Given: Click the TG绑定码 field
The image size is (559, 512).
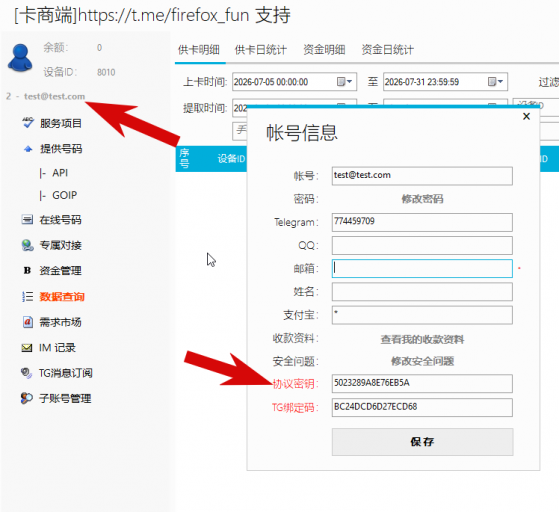Looking at the screenshot, I should (422, 407).
